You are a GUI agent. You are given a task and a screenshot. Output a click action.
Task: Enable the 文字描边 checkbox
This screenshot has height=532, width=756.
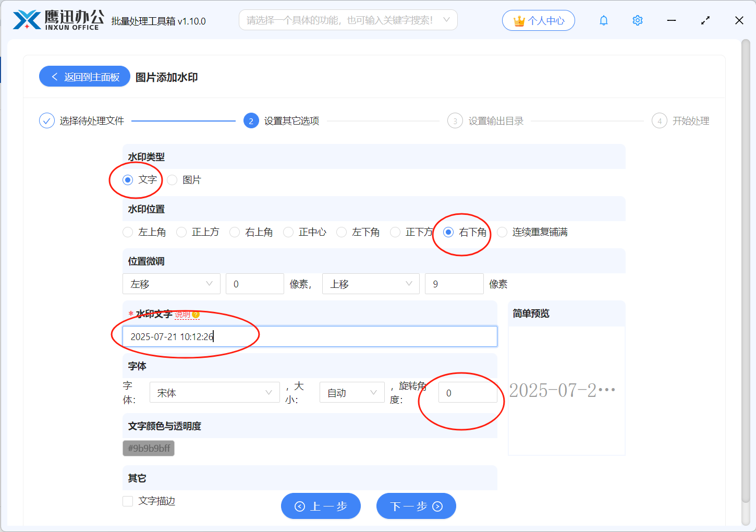(128, 501)
